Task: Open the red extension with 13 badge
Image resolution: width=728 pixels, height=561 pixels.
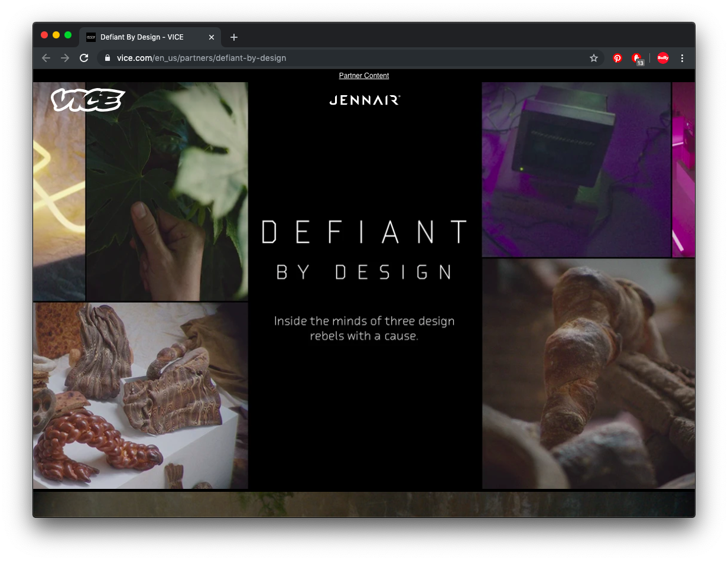Action: click(x=637, y=58)
